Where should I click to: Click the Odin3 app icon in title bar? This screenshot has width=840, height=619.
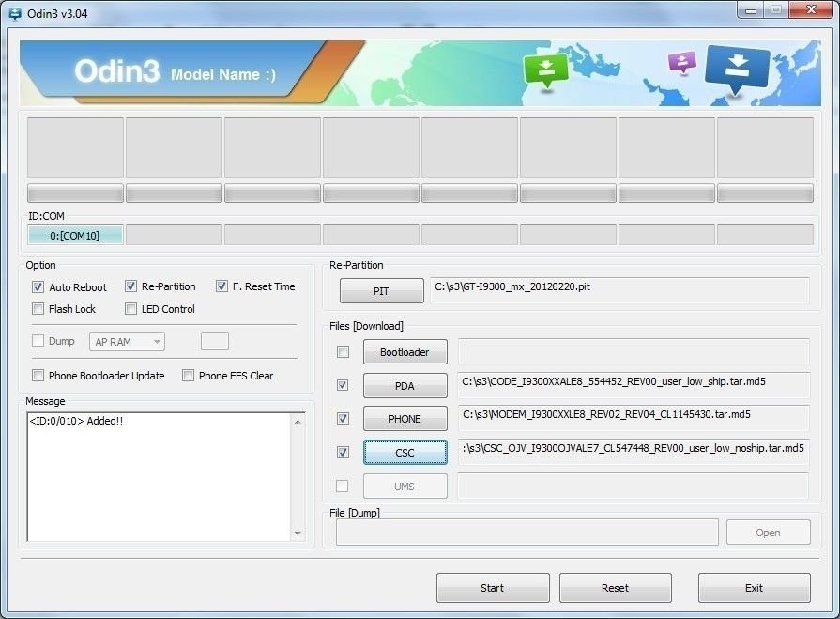(x=15, y=13)
